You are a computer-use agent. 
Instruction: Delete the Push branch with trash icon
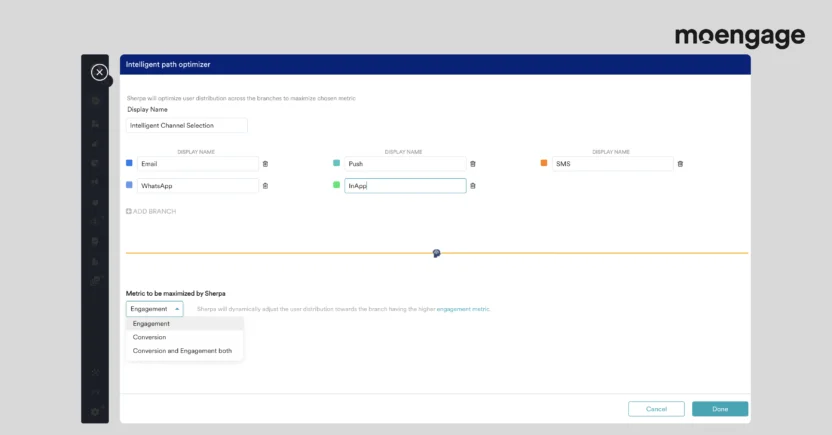pyautogui.click(x=473, y=164)
